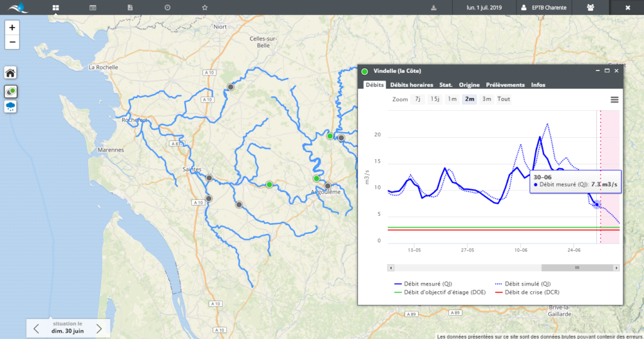Go to the next situation date arrow
The height and width of the screenshot is (339, 644).
(99, 328)
